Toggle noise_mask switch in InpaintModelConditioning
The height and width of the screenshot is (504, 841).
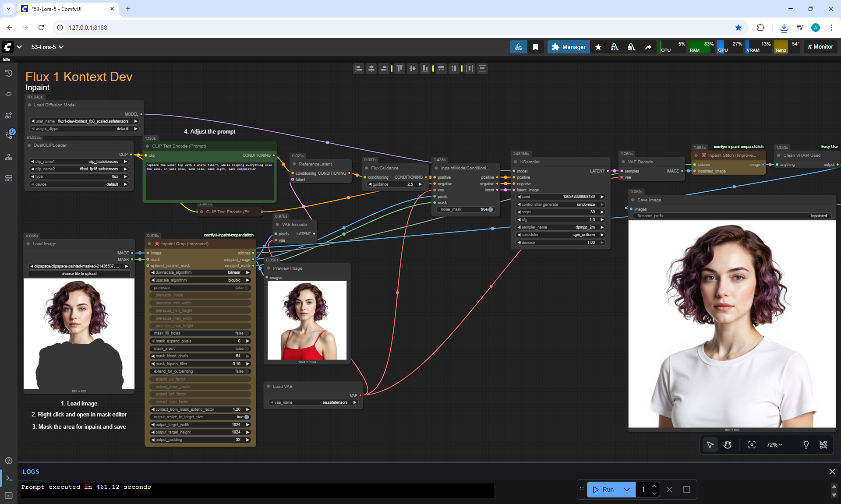point(490,209)
